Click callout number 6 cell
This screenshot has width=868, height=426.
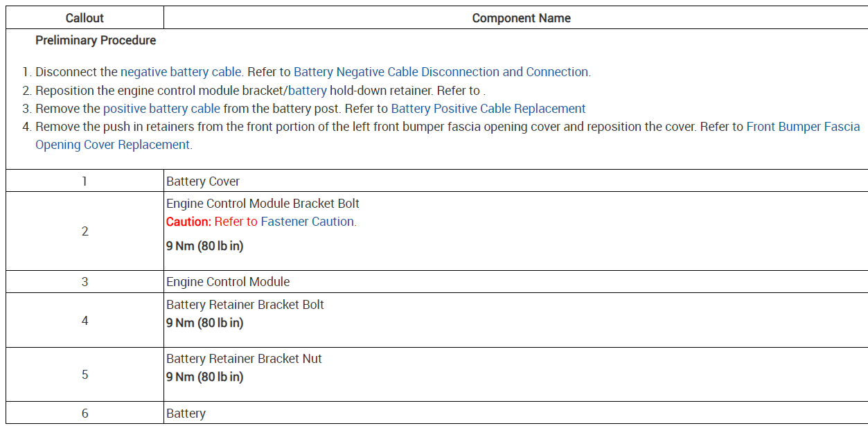pyautogui.click(x=85, y=414)
